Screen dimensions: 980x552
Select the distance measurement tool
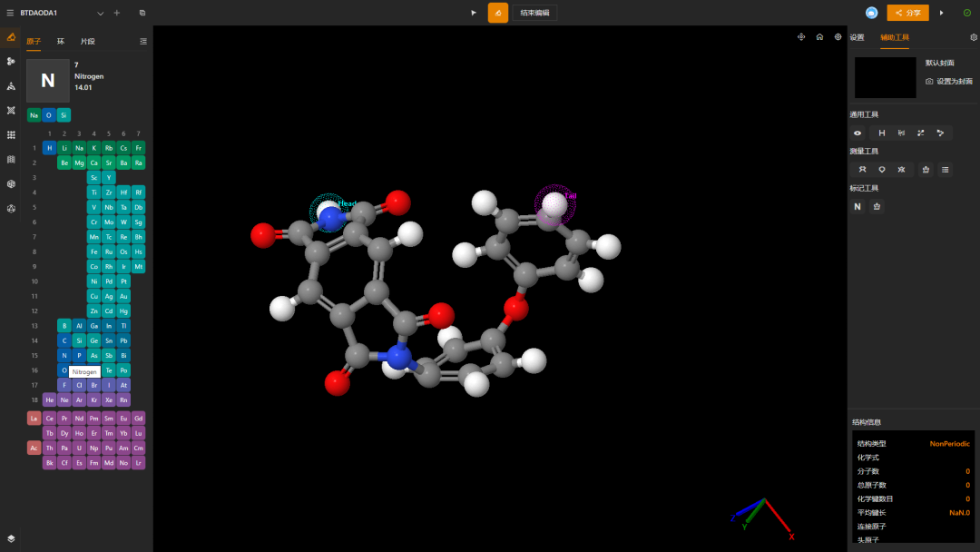863,170
